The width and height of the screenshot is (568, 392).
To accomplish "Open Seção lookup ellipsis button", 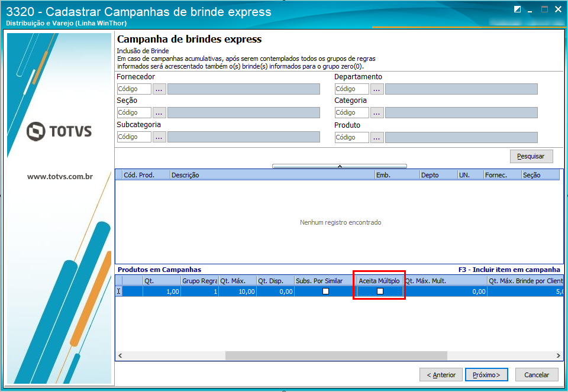I will [159, 113].
